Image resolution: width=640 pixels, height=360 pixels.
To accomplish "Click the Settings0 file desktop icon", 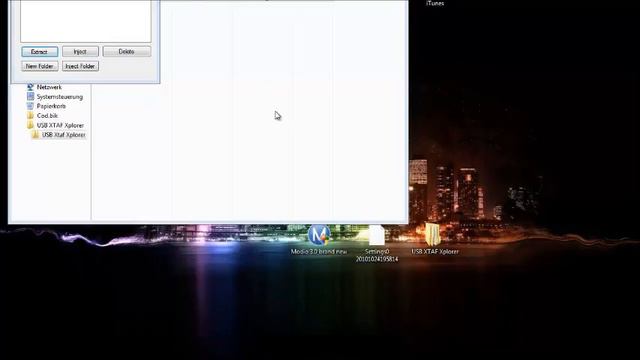I will click(376, 235).
